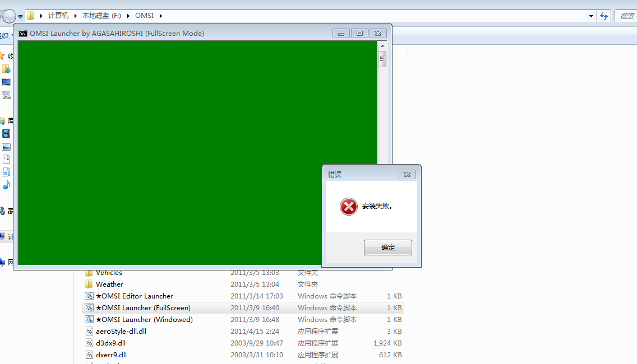Click the 612 KB size cell
The height and width of the screenshot is (364, 637).
pyautogui.click(x=390, y=354)
